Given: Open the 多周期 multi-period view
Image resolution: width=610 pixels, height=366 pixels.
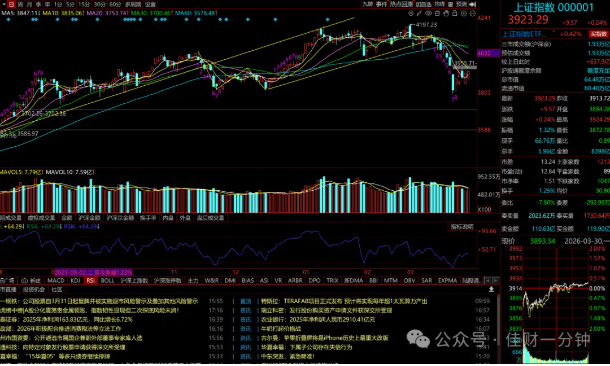Looking at the screenshot, I should point(133,4).
